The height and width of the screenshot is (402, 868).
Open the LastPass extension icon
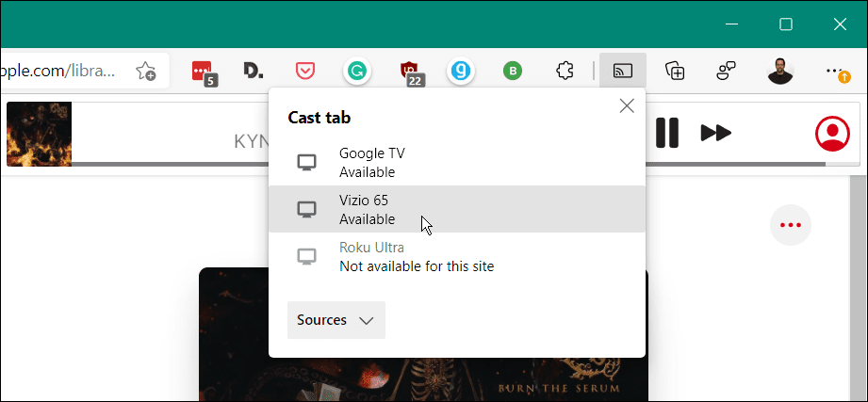pyautogui.click(x=205, y=72)
